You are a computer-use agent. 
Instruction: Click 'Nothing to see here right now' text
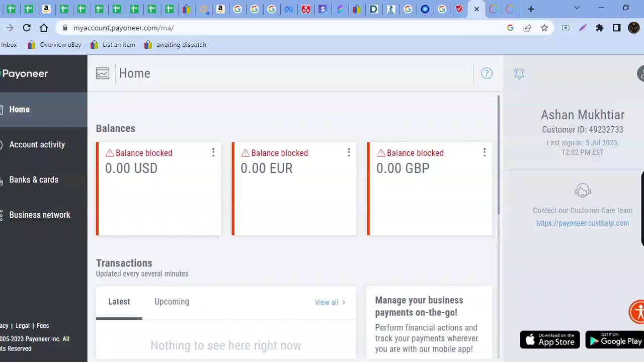click(x=226, y=345)
